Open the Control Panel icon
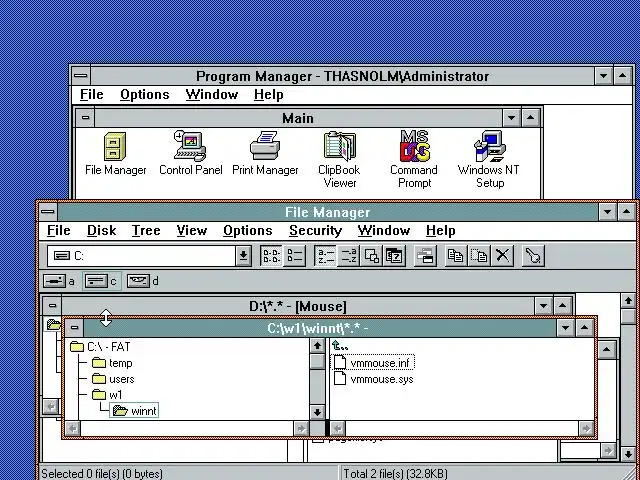The width and height of the screenshot is (640, 480). coord(191,153)
